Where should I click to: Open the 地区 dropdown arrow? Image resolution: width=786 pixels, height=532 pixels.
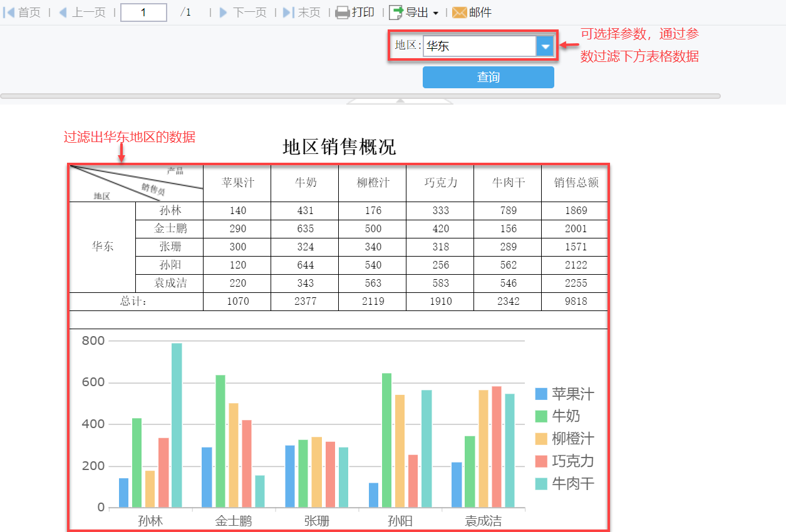coord(546,46)
